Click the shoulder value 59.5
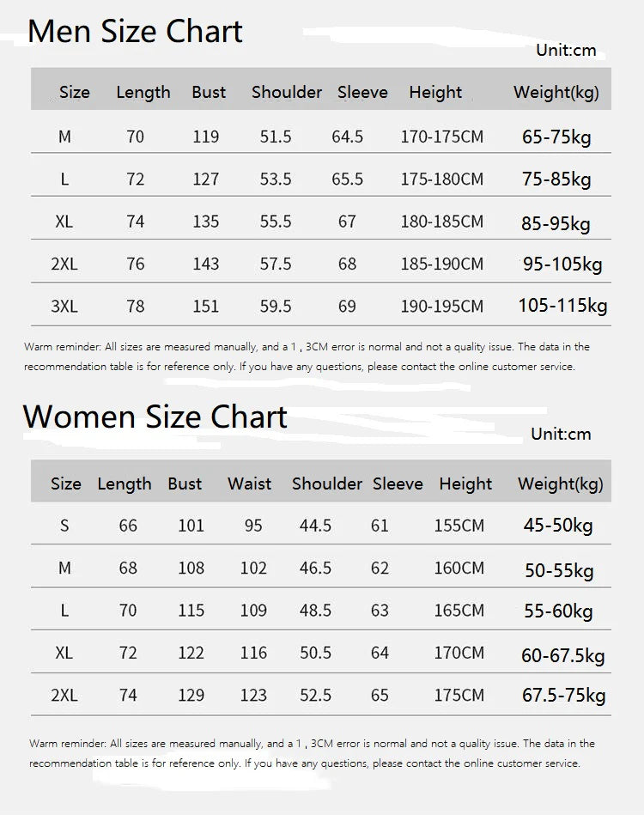 (x=276, y=306)
